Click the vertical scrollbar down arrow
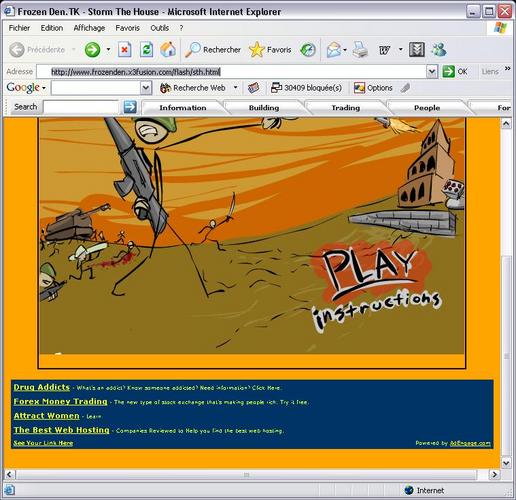This screenshot has width=516, height=500. point(506,462)
